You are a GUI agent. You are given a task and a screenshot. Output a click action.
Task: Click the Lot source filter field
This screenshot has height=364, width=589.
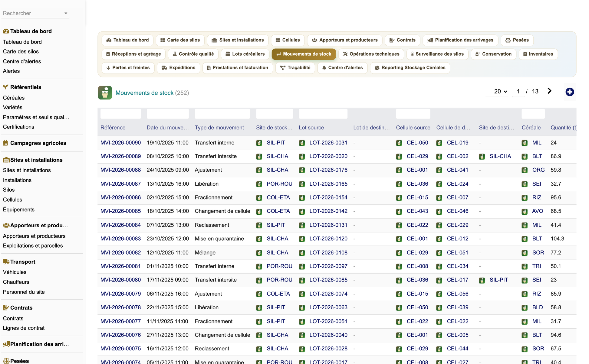(x=323, y=114)
